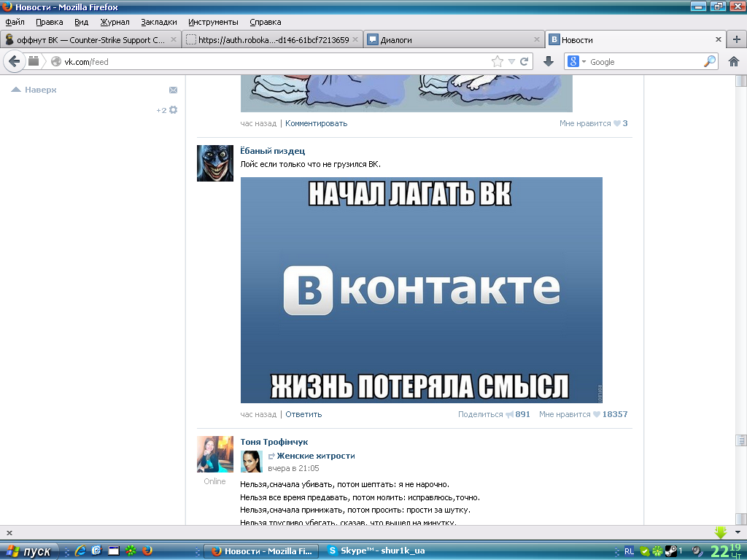This screenshot has height=560, width=747.
Task: Like the cartoon post with 3 likes
Action: (594, 123)
